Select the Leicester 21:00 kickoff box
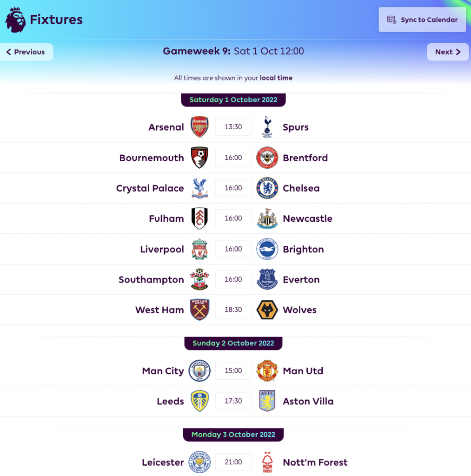 pos(233,462)
